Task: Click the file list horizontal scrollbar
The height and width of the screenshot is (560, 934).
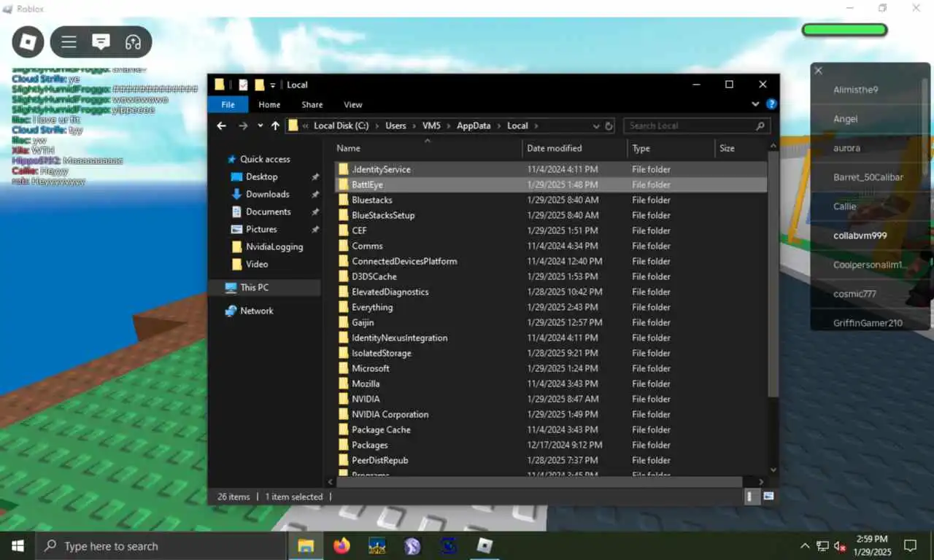Action: [x=539, y=482]
